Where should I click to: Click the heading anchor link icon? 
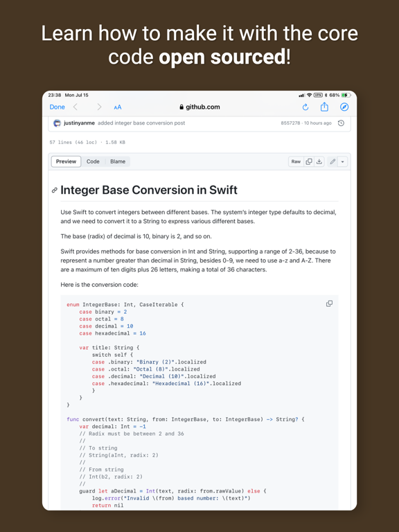(x=54, y=190)
